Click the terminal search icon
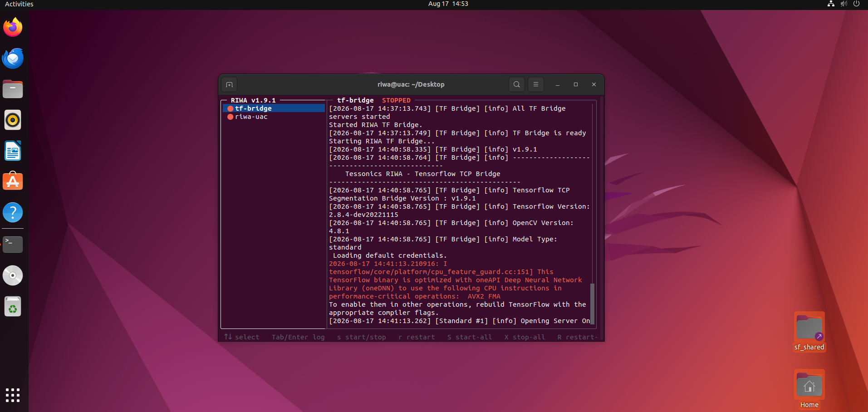The image size is (868, 412). click(x=517, y=84)
